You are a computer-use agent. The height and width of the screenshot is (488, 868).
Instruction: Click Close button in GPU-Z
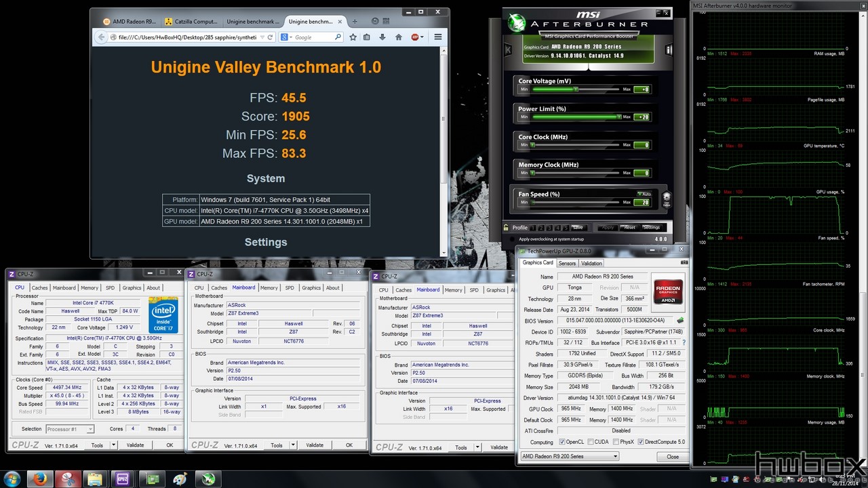(x=673, y=456)
